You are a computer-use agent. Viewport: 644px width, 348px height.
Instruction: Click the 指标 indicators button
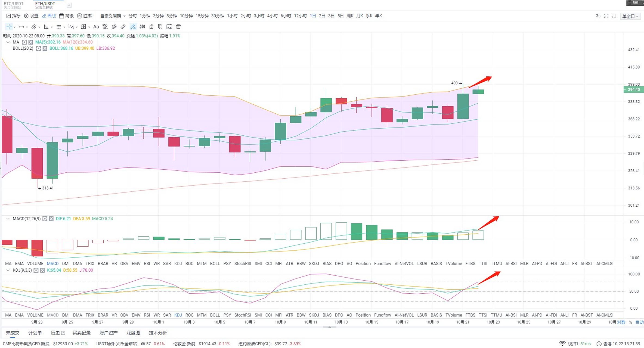tap(13, 16)
